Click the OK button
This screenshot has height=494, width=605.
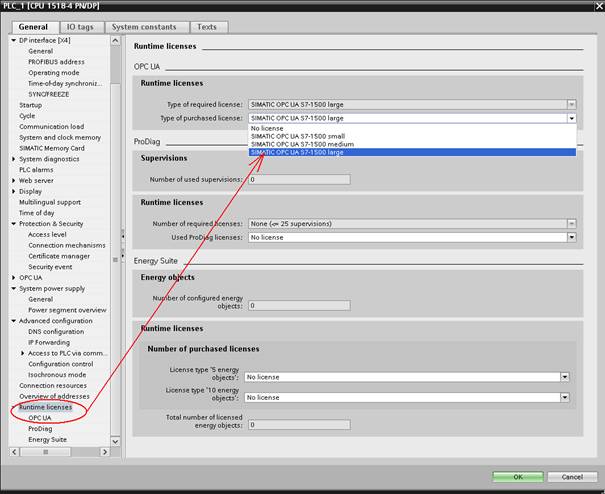pos(517,477)
